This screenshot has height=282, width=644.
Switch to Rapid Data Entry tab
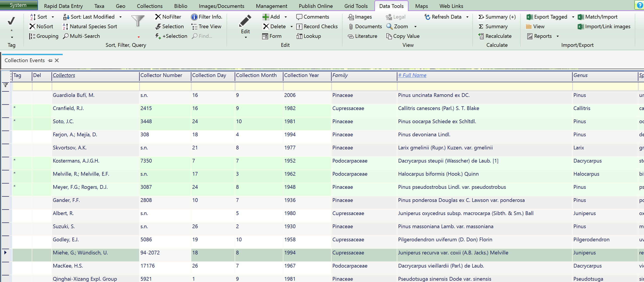click(63, 6)
